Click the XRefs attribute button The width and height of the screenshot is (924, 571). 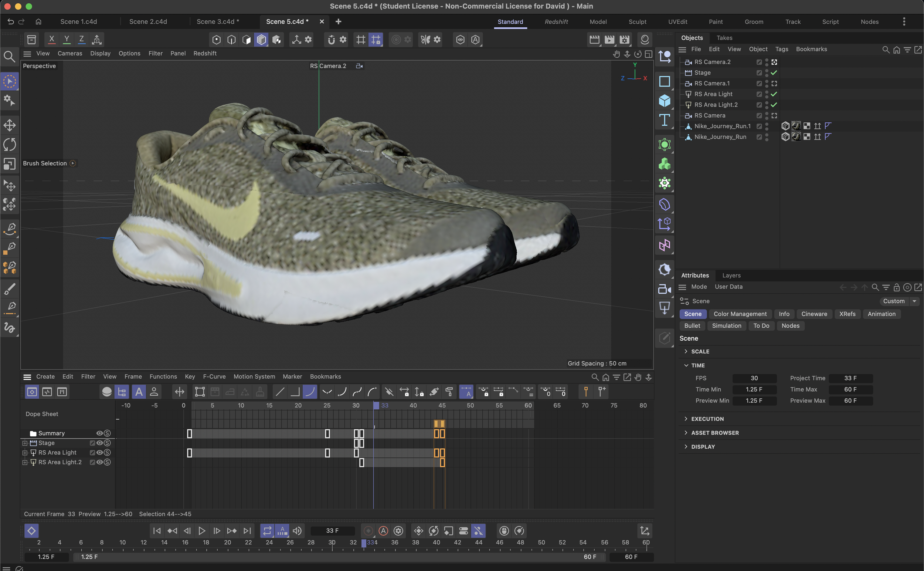(847, 314)
